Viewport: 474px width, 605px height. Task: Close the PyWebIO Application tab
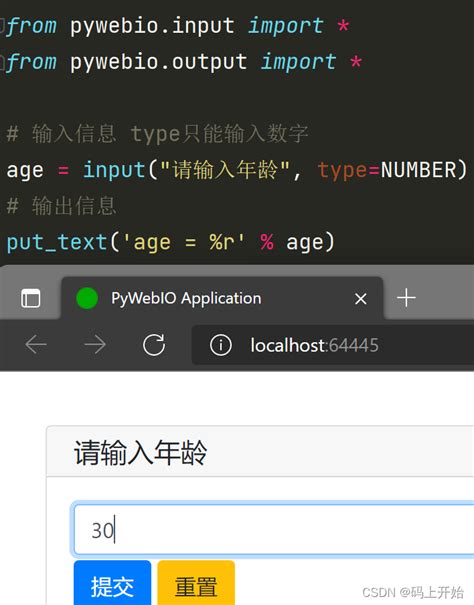(361, 299)
